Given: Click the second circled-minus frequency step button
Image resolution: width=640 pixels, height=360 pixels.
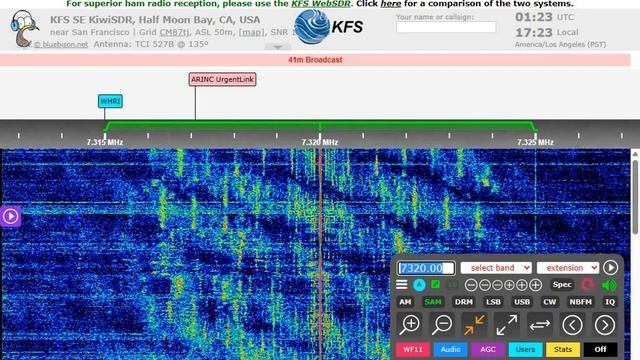Looking at the screenshot, I should pyautogui.click(x=484, y=285).
